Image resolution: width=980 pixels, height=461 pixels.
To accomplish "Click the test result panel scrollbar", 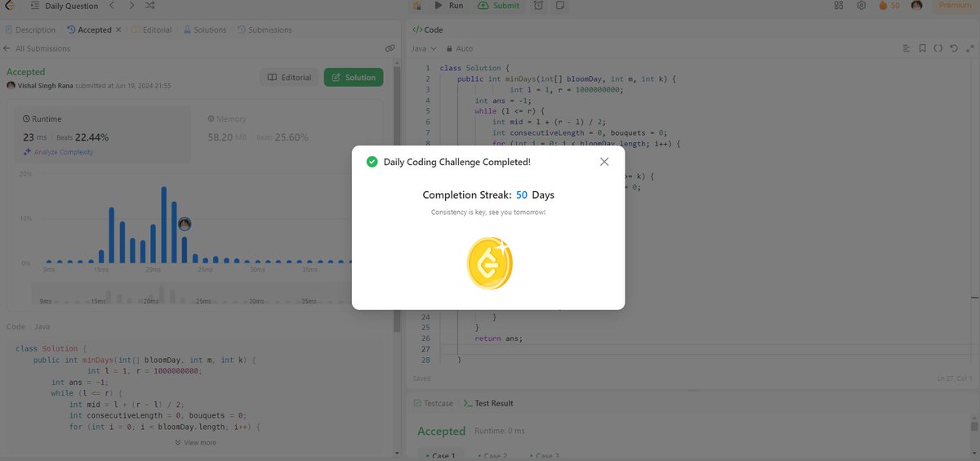I will (973, 425).
